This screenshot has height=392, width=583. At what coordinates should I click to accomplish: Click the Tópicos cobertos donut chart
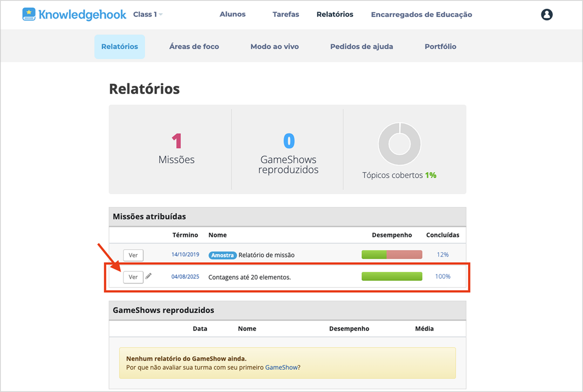[x=399, y=144]
